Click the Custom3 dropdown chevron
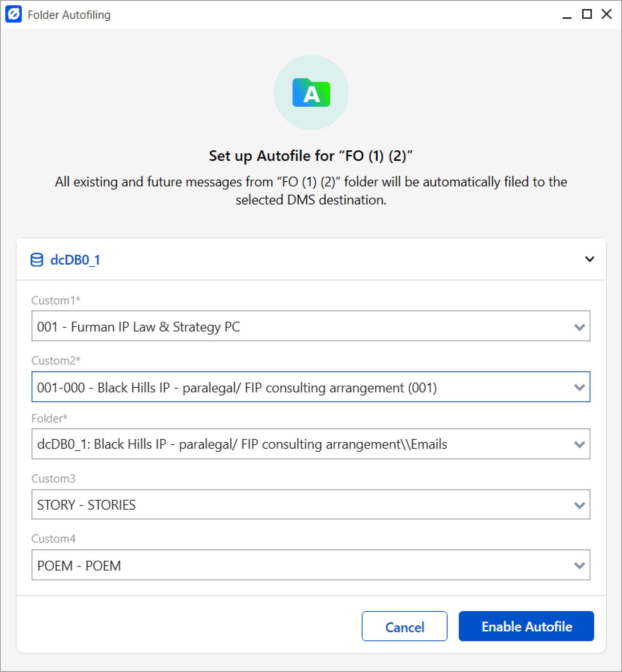Viewport: 622px width, 672px height. point(579,505)
